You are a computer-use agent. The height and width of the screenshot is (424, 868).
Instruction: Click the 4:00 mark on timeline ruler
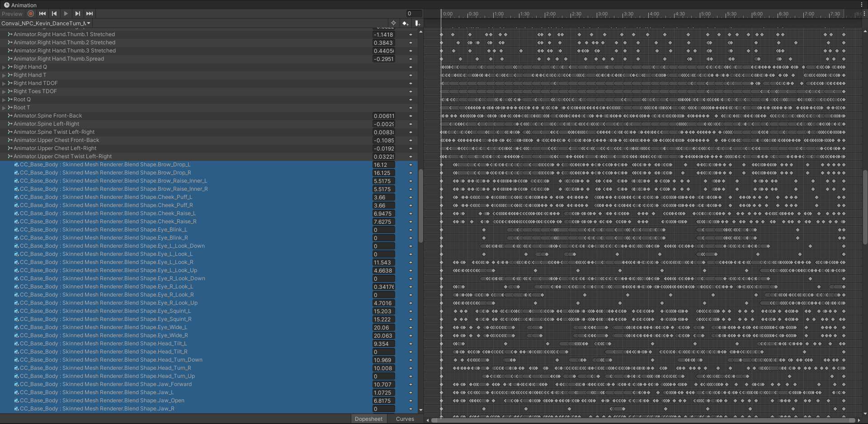[x=654, y=15]
